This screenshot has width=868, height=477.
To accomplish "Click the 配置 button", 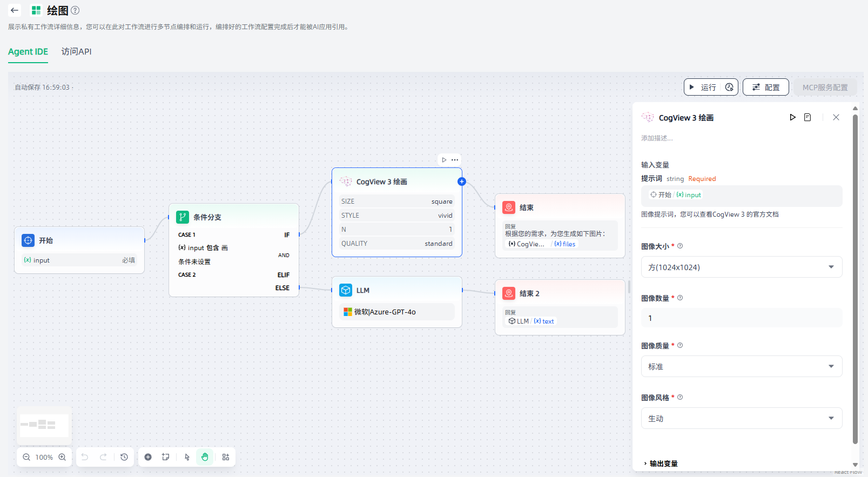I will (x=765, y=87).
